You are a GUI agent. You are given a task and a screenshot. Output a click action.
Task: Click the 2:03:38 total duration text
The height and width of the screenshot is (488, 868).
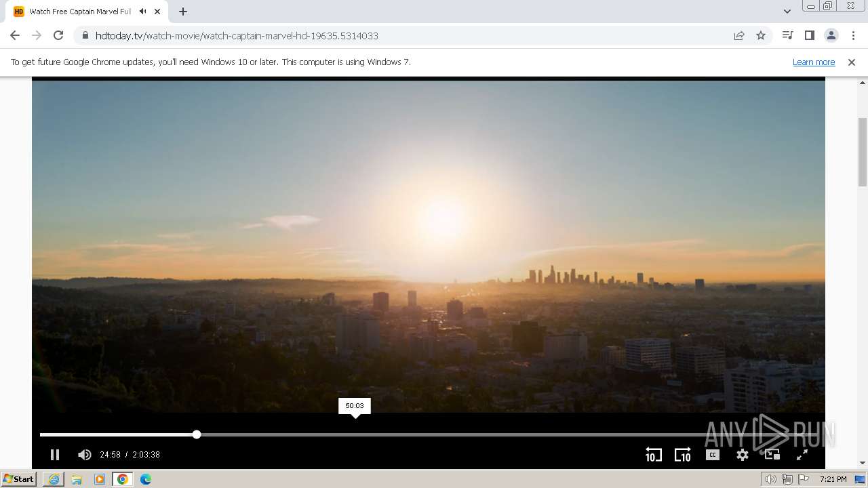coord(146,455)
